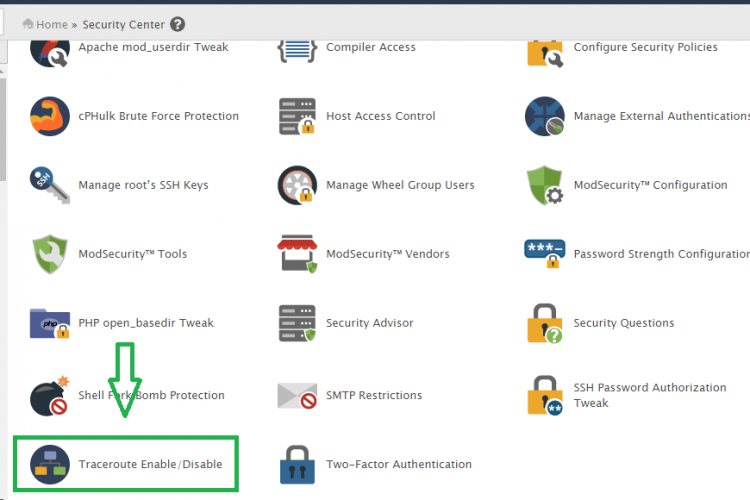Open Password Strength Configuration link

tap(662, 254)
